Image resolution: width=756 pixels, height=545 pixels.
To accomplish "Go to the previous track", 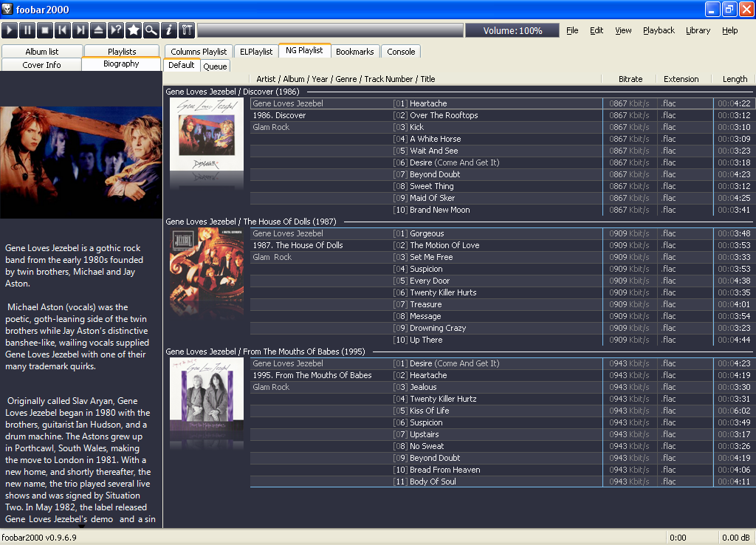I will (x=63, y=30).
